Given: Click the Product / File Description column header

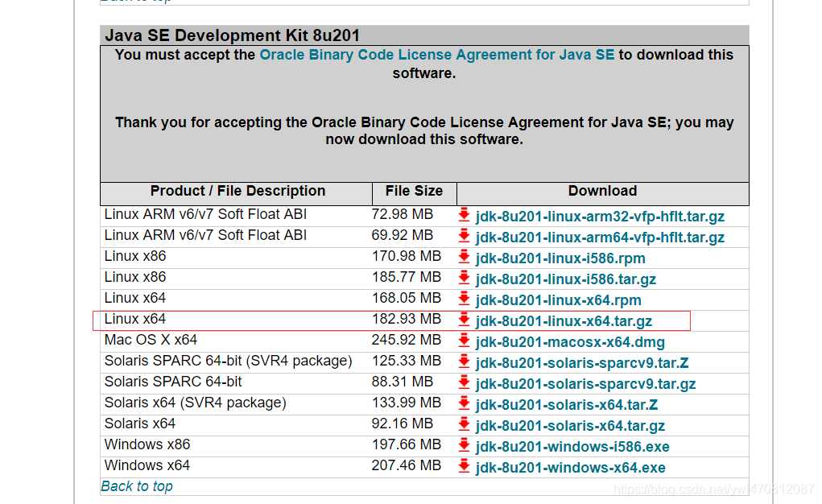Looking at the screenshot, I should pos(238,191).
